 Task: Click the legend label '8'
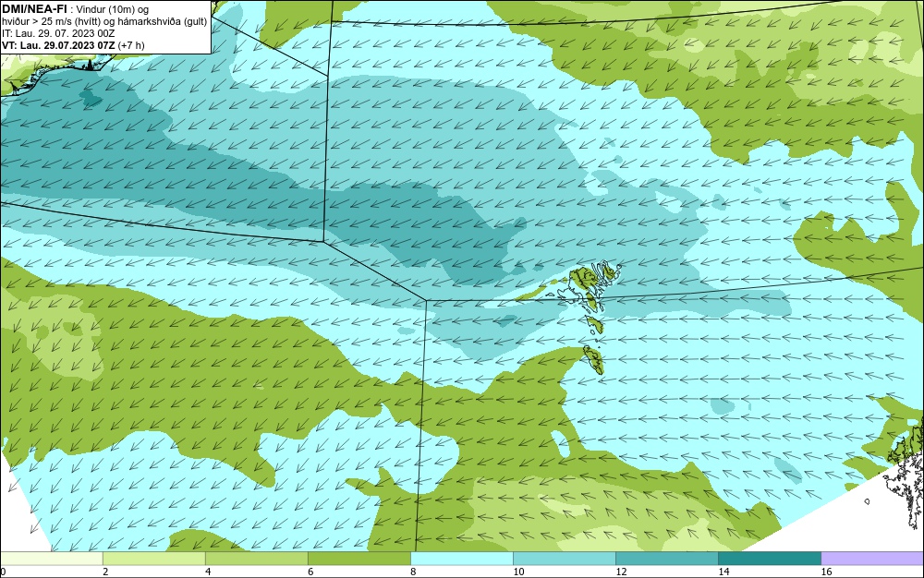[x=413, y=572]
